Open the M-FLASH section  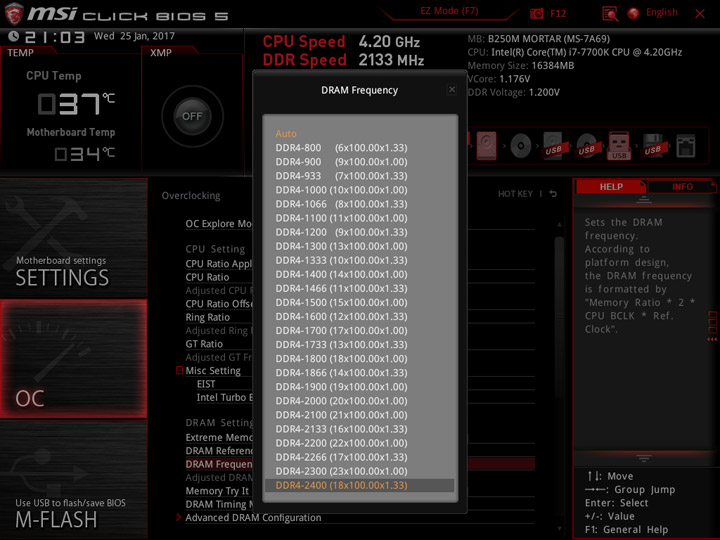tap(73, 480)
